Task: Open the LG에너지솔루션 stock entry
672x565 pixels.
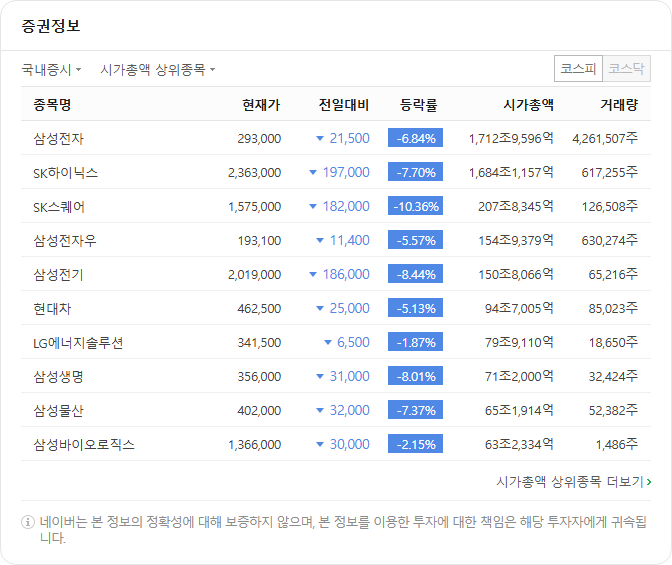Action: pos(78,343)
